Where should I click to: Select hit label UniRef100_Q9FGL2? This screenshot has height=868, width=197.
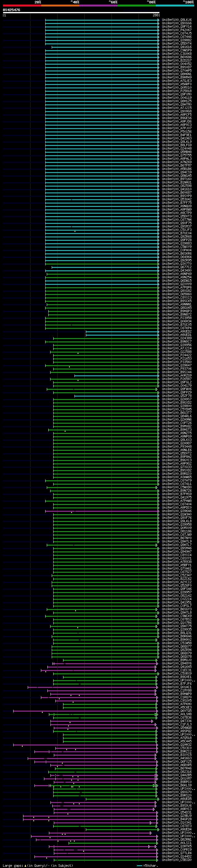click(177, 382)
